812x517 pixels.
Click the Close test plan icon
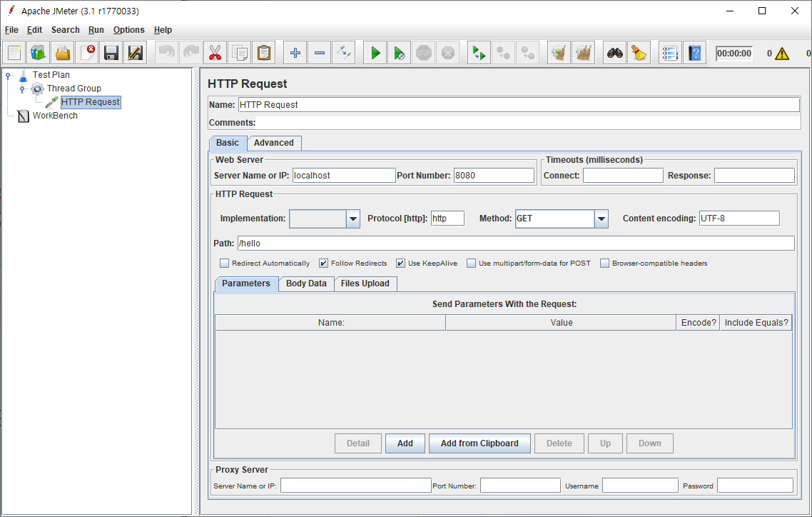pos(87,53)
